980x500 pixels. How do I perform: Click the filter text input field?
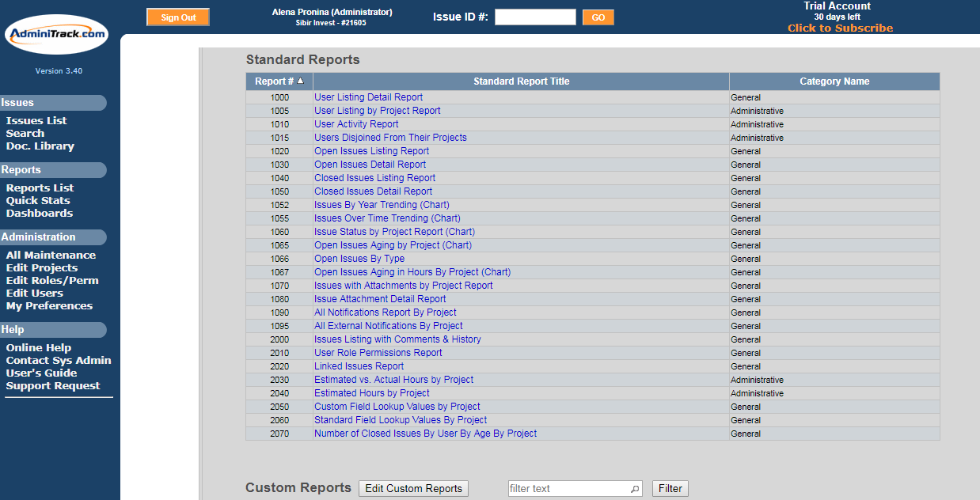click(575, 489)
